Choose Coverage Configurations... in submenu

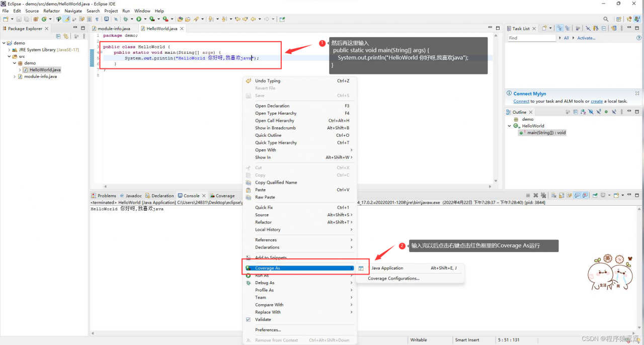[393, 278]
